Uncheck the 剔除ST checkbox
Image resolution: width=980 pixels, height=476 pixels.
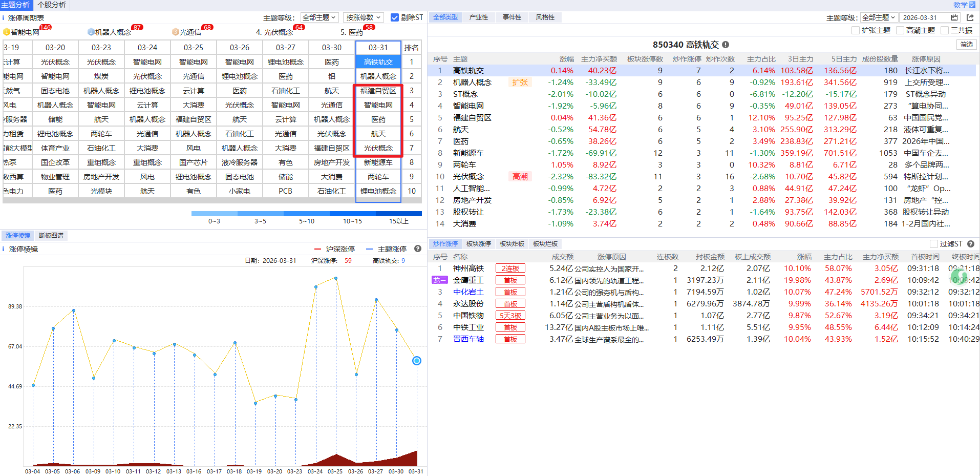pyautogui.click(x=394, y=17)
